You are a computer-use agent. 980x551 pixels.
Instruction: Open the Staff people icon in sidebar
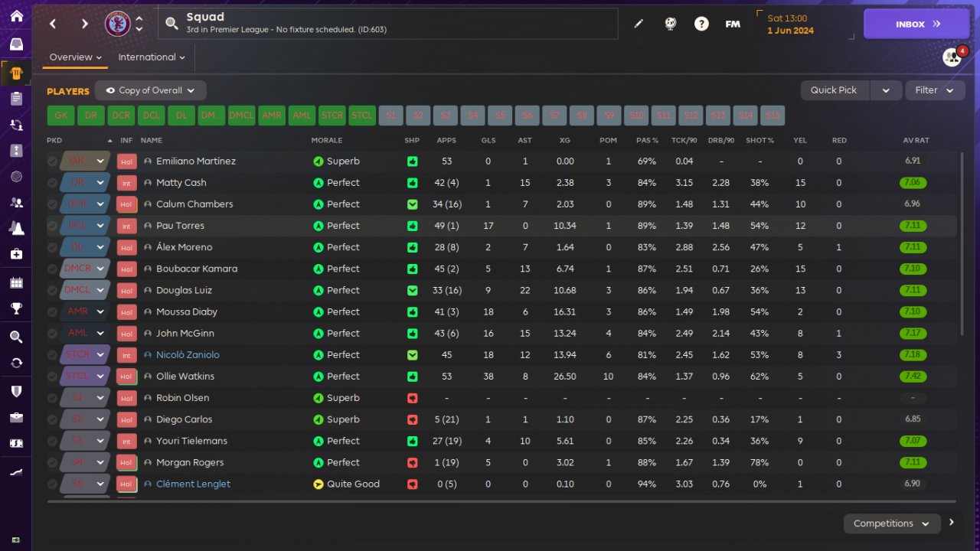(x=16, y=203)
